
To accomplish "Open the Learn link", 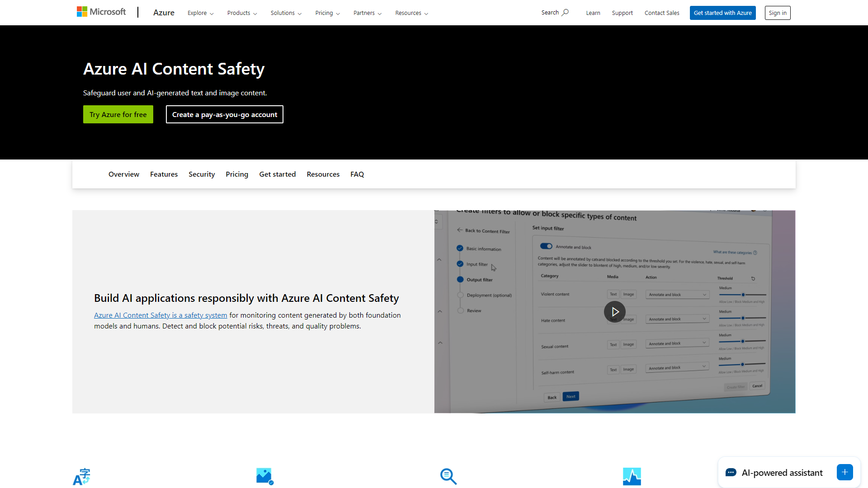I will 593,13.
